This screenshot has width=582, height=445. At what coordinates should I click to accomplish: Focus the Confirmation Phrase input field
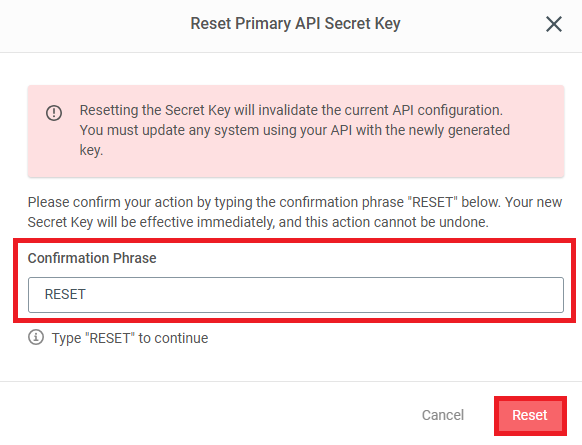pyautogui.click(x=296, y=295)
